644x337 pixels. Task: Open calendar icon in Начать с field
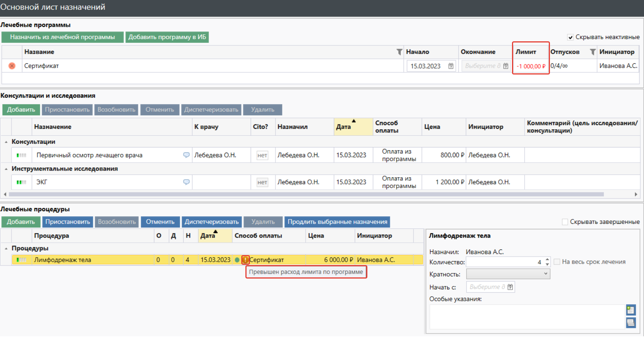tap(510, 287)
